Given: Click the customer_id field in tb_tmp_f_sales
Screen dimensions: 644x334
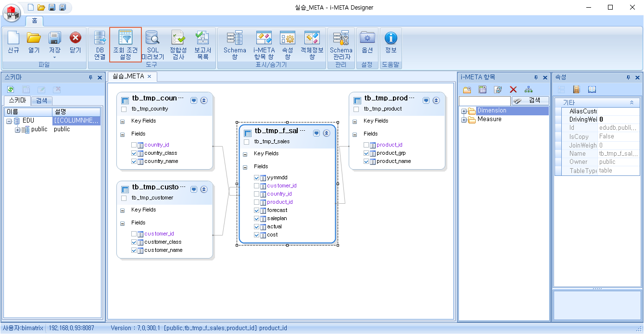Looking at the screenshot, I should click(x=282, y=186).
